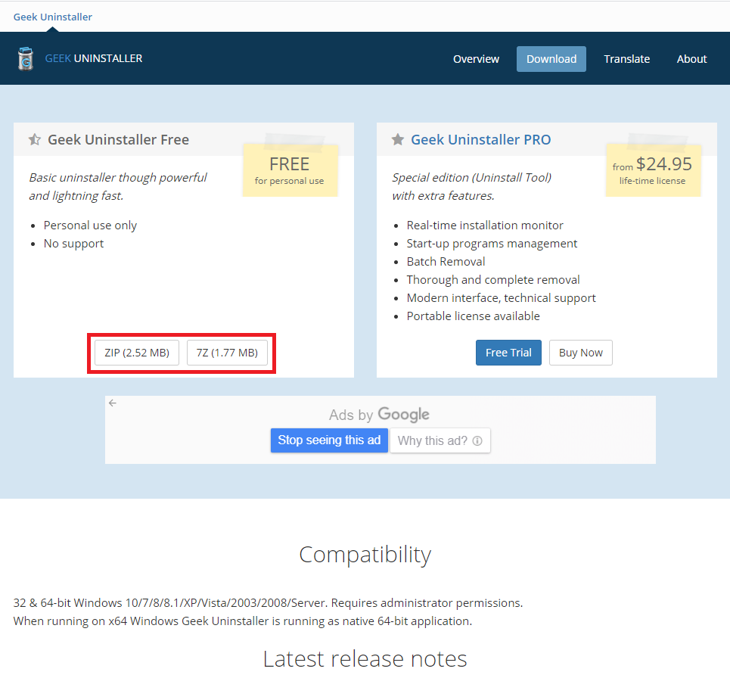Click the Ads by Google label

380,415
